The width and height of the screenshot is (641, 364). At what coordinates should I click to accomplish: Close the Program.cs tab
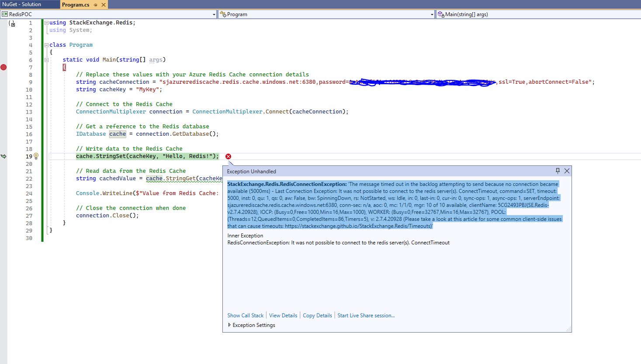click(x=104, y=5)
